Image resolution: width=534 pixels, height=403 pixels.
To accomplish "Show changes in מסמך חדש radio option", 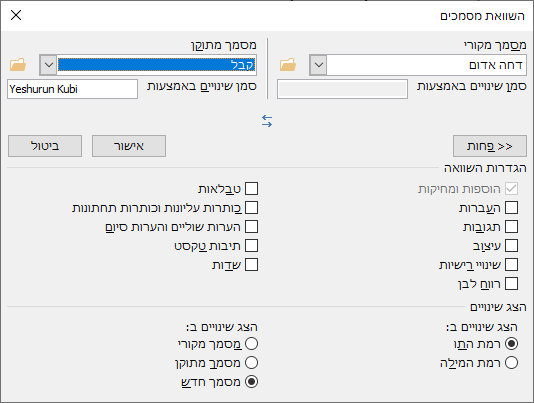I will pos(251,382).
